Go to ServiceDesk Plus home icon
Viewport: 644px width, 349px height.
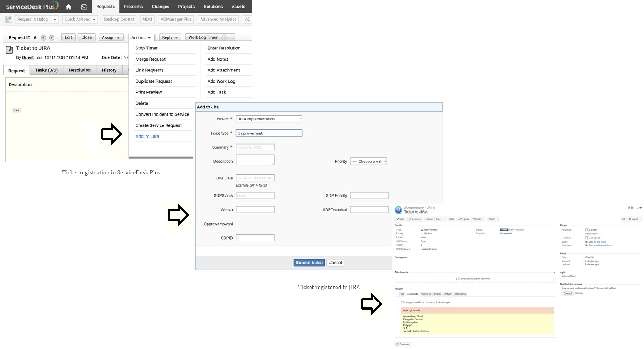point(69,7)
